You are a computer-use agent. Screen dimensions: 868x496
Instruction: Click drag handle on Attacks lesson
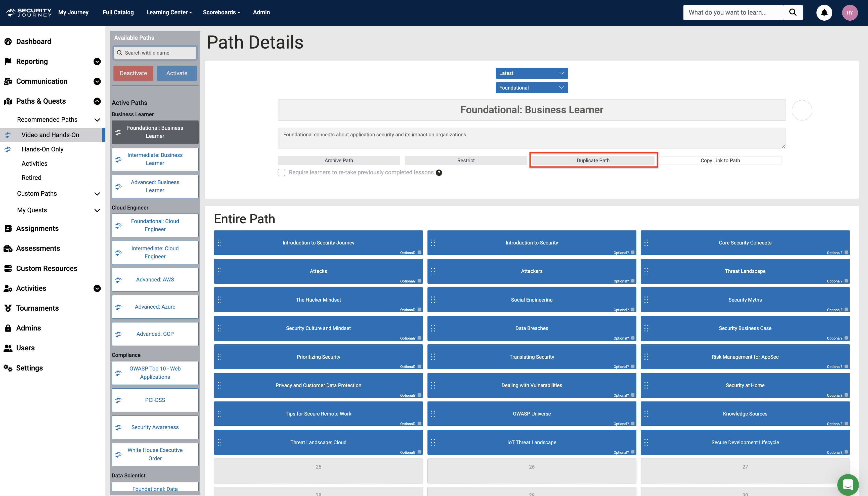point(220,271)
